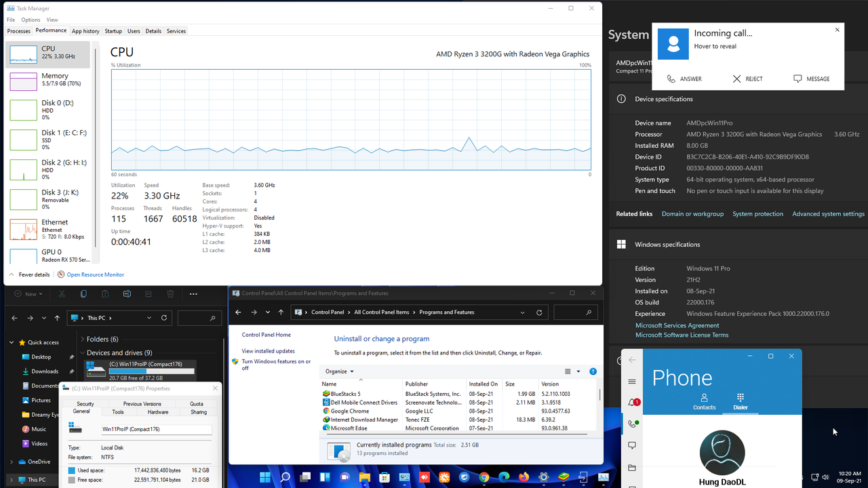Sort programs by Publisher column
This screenshot has width=868, height=488.
click(434, 384)
